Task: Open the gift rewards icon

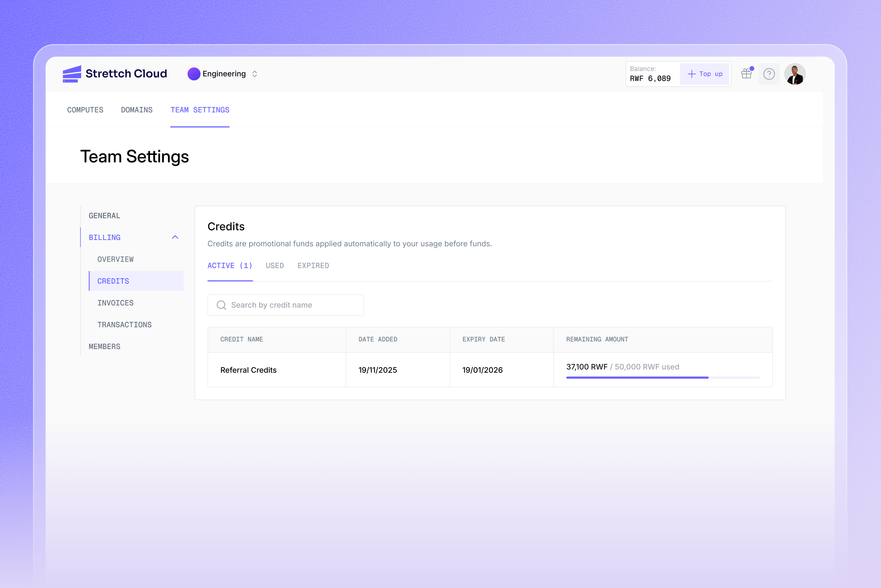Action: tap(746, 74)
